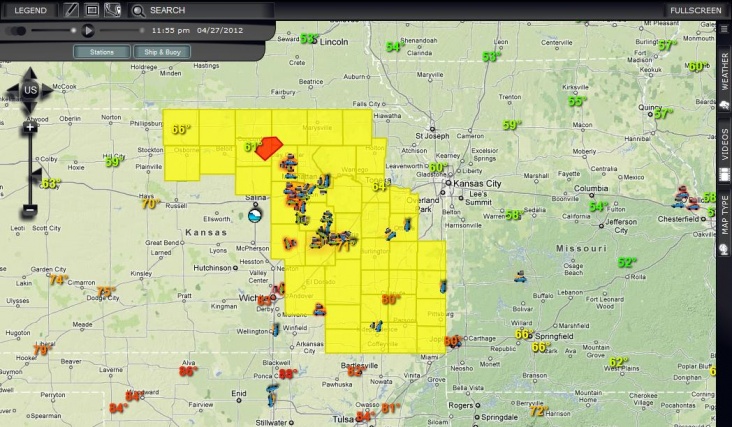Play the weather timeline animation
This screenshot has width=732, height=427.
pyautogui.click(x=89, y=31)
